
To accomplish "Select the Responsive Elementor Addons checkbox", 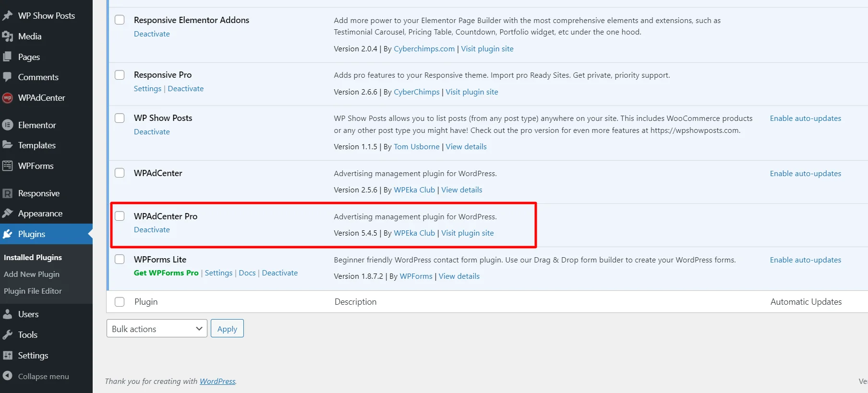I will click(120, 20).
